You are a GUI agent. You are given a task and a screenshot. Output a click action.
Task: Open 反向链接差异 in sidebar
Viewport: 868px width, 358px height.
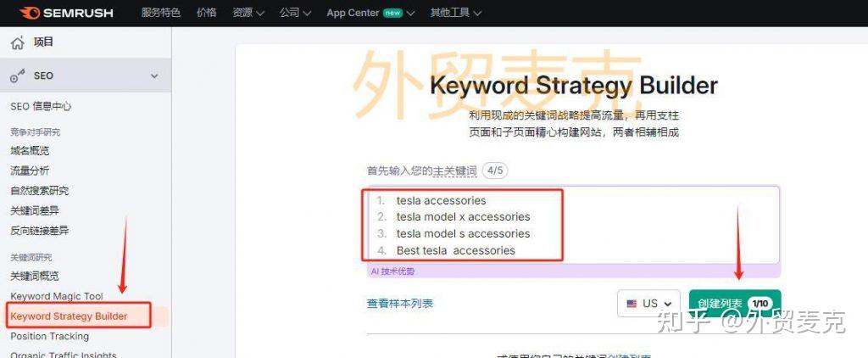click(39, 231)
